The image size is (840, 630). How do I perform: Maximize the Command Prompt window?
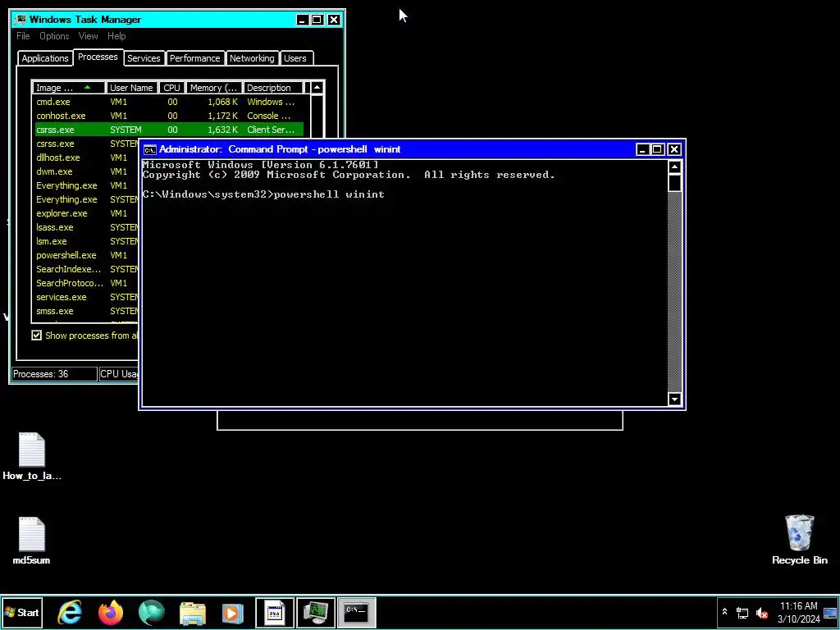pos(657,149)
